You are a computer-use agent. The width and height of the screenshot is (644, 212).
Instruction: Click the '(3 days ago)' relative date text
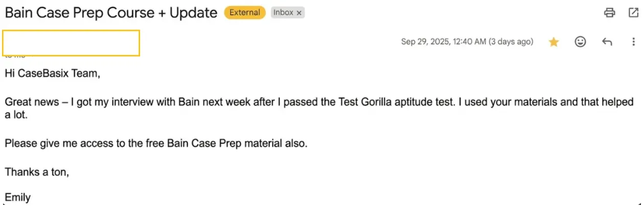tap(511, 42)
